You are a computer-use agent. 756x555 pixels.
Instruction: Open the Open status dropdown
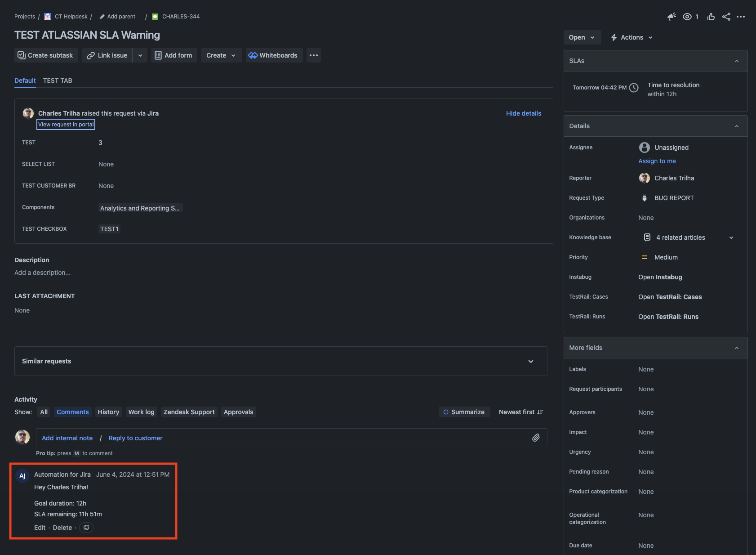pos(582,37)
